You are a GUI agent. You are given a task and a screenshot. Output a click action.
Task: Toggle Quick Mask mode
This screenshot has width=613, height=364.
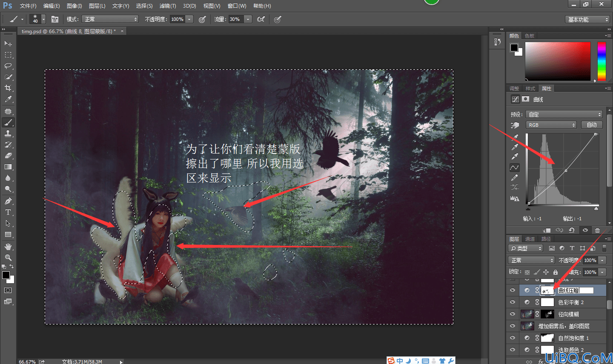coord(8,290)
